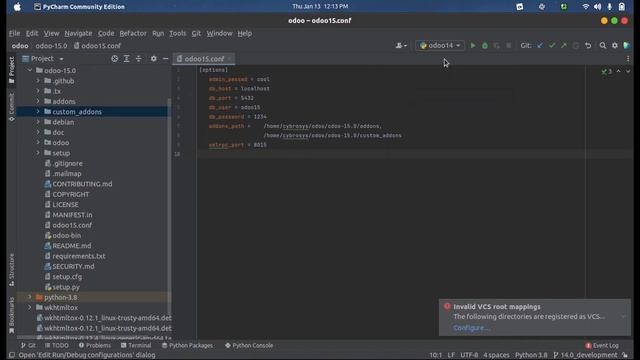Select opened file locate icon in Project panel
Viewport: 640px width, 360px height.
[115, 59]
